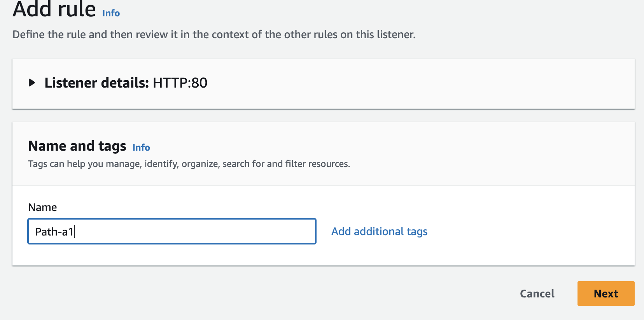The width and height of the screenshot is (644, 320).
Task: Cancel adding the rule
Action: [537, 294]
